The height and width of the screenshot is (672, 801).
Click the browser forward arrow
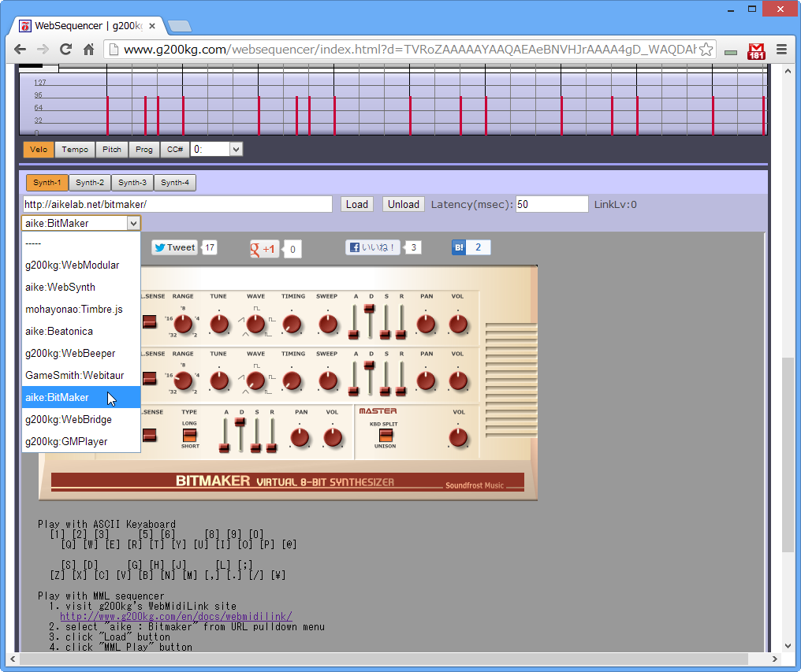pyautogui.click(x=43, y=49)
